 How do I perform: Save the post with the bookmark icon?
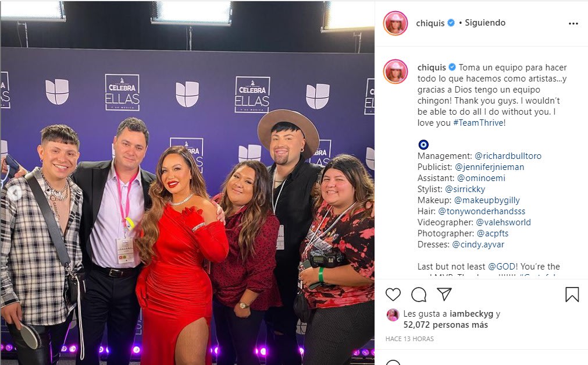pyautogui.click(x=572, y=295)
